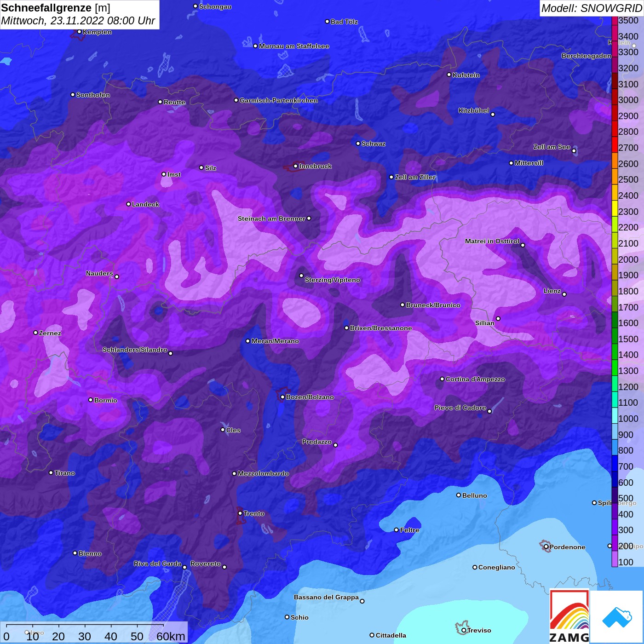Click the 'Berchtesgaden' label

click(586, 56)
